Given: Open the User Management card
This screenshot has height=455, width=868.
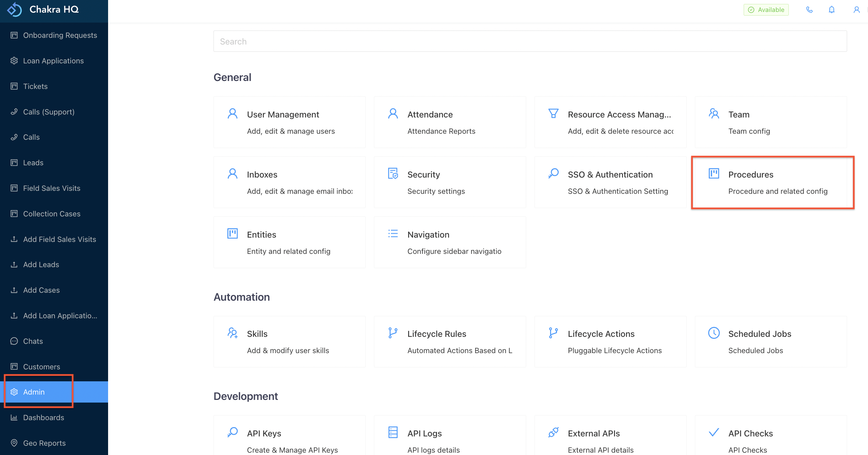Looking at the screenshot, I should pos(289,122).
